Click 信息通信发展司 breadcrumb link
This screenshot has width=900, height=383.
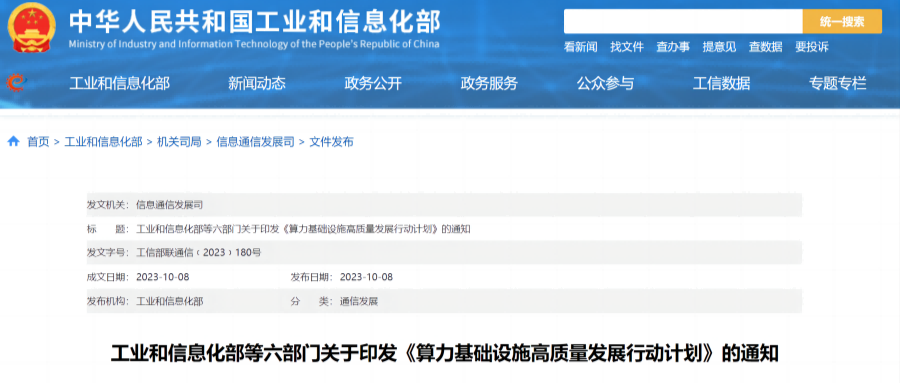pos(255,142)
